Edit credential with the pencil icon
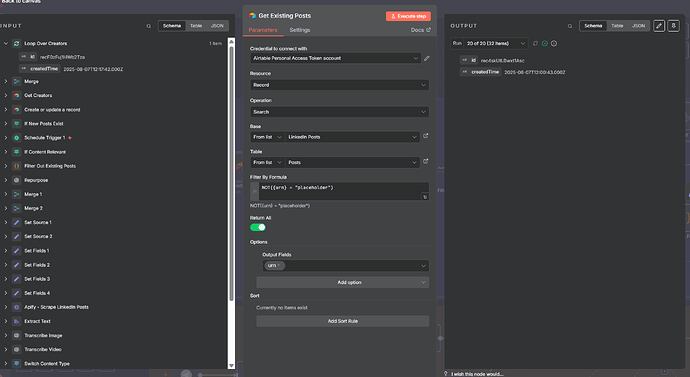 point(426,58)
